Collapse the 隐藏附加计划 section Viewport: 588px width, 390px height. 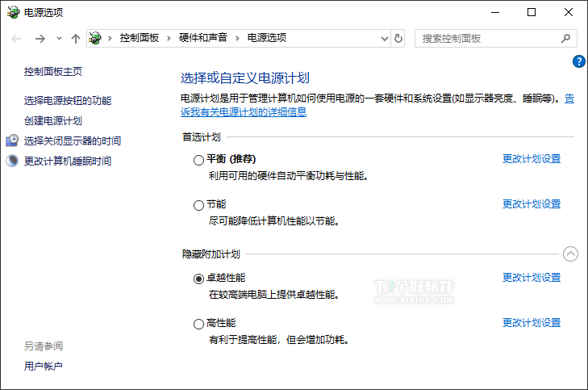click(x=570, y=254)
